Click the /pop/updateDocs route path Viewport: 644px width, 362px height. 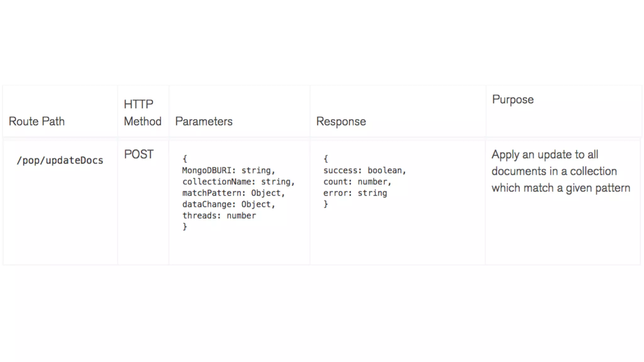pyautogui.click(x=60, y=160)
